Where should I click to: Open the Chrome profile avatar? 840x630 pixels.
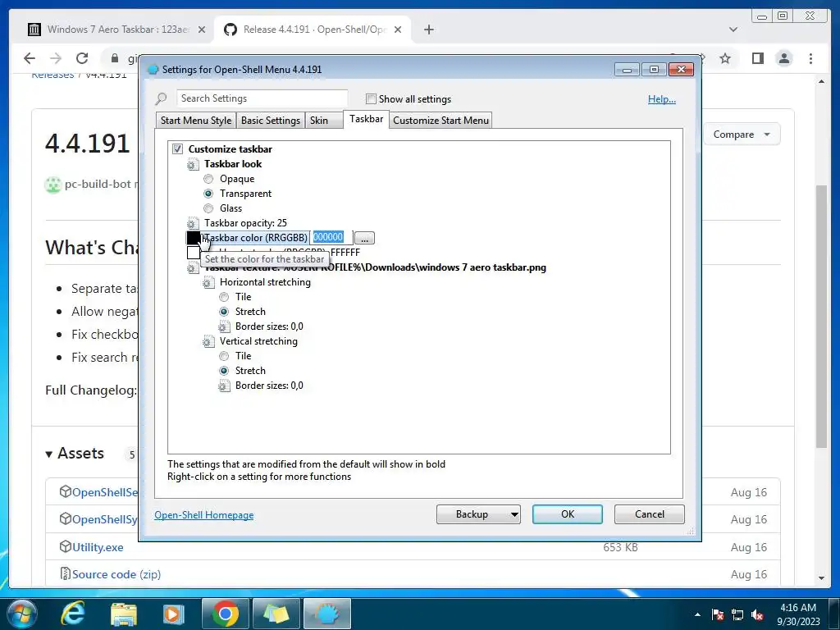click(784, 58)
